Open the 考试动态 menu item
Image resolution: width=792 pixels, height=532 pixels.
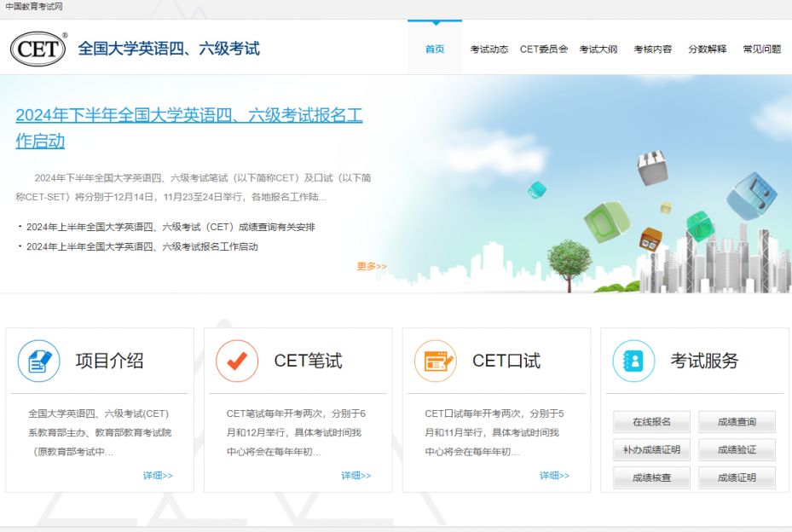pyautogui.click(x=489, y=49)
